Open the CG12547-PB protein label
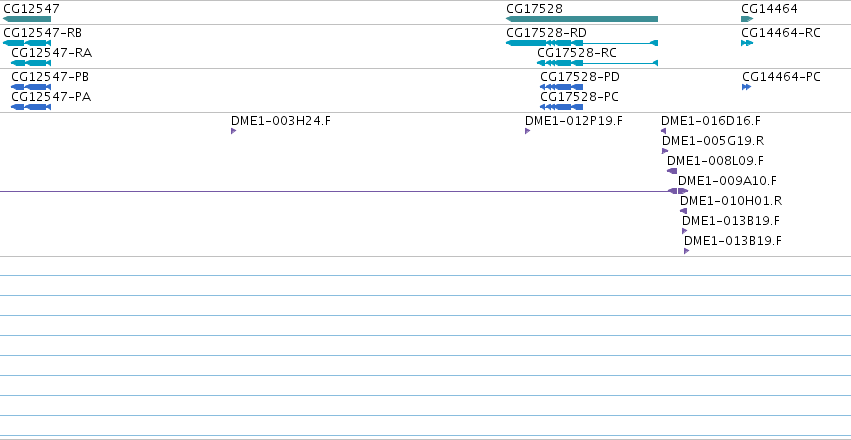This screenshot has height=440, width=851. (x=50, y=77)
